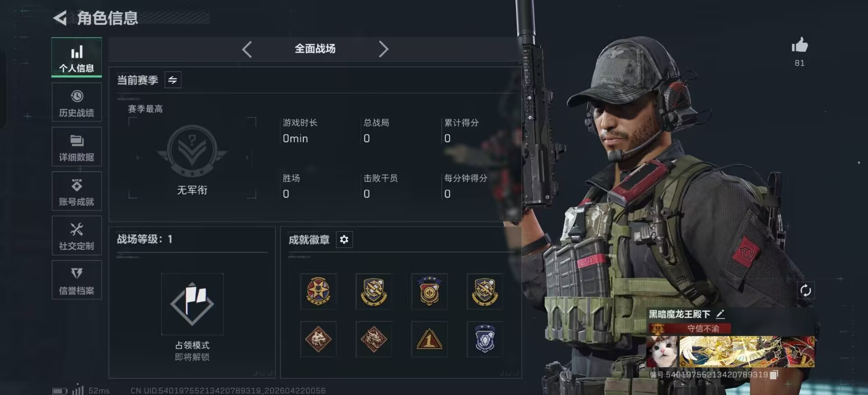Switch to previous mode with left chevron
868x395 pixels.
[247, 49]
